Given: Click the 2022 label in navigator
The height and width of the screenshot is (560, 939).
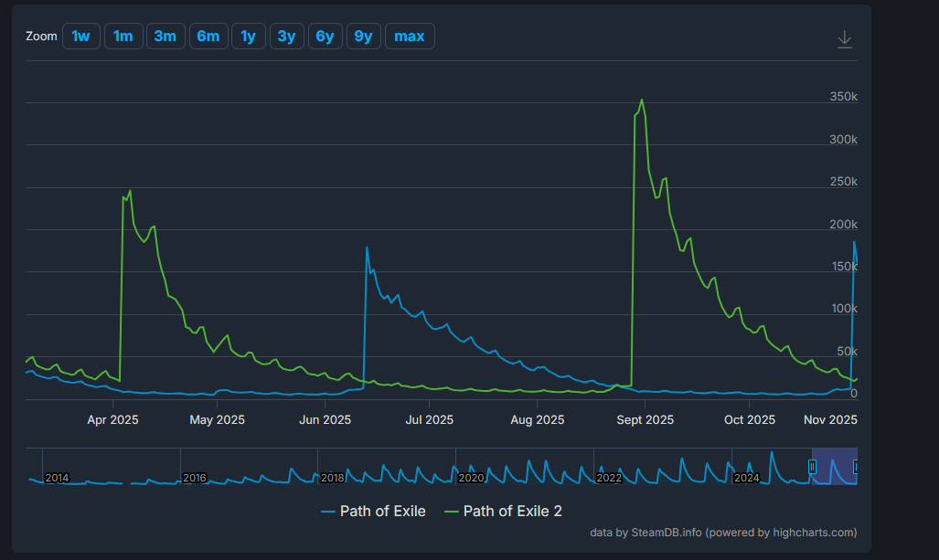Looking at the screenshot, I should [609, 478].
